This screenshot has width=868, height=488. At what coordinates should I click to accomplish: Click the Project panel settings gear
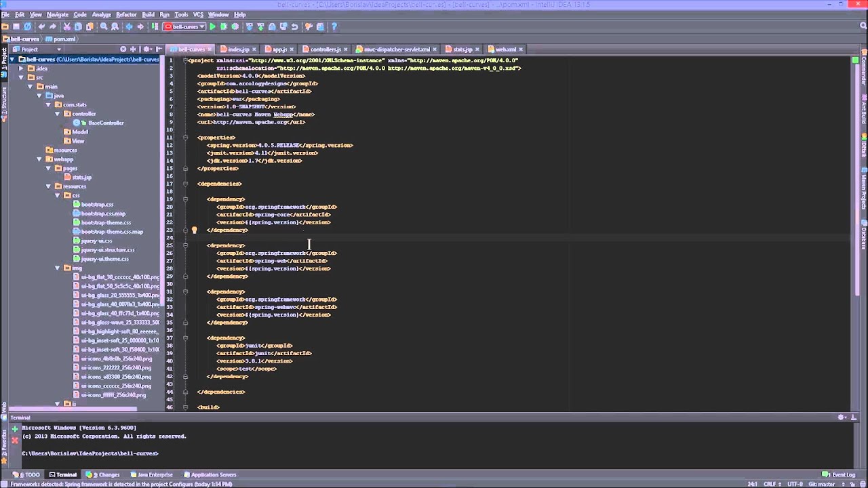[146, 49]
